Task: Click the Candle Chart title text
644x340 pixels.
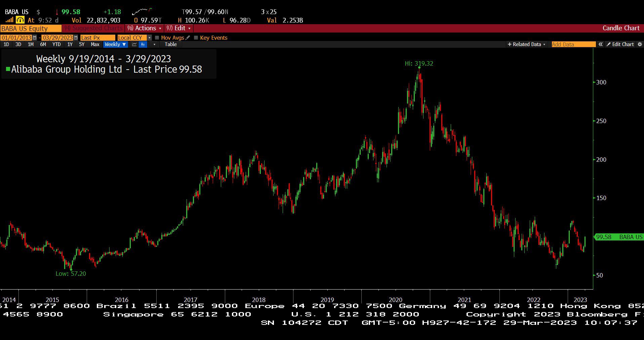Action: coord(621,28)
